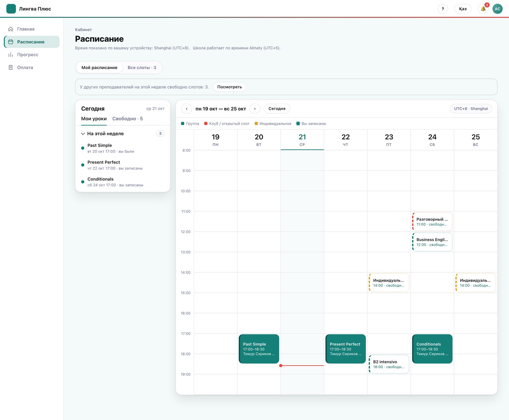509x420 pixels.
Task: Select Sunday 25 Индивидуальное slot at 14:00
Action: coord(476,283)
